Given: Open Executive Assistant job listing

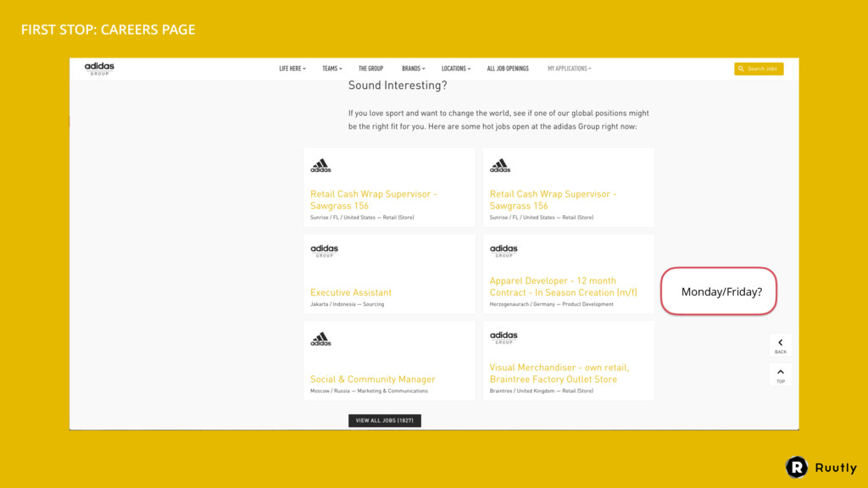Looking at the screenshot, I should [x=351, y=292].
